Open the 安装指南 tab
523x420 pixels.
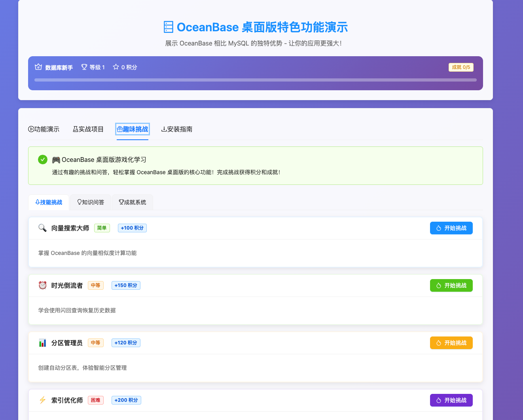pyautogui.click(x=176, y=129)
